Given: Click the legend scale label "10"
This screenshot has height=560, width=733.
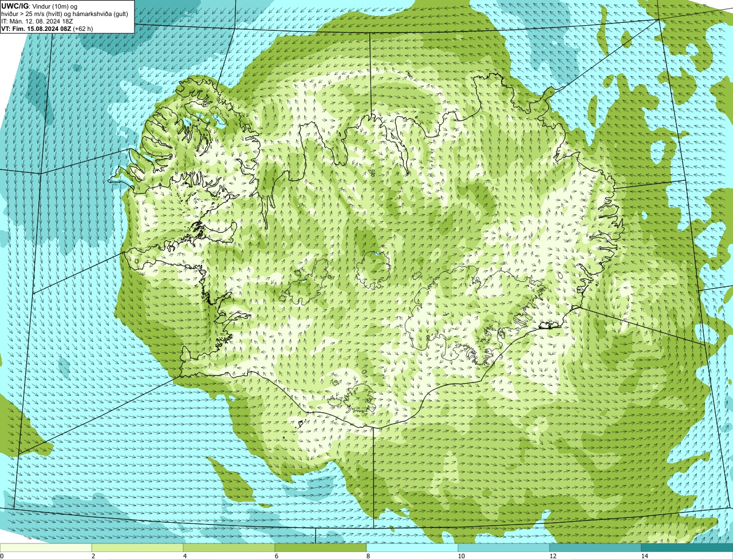Looking at the screenshot, I should (x=461, y=556).
